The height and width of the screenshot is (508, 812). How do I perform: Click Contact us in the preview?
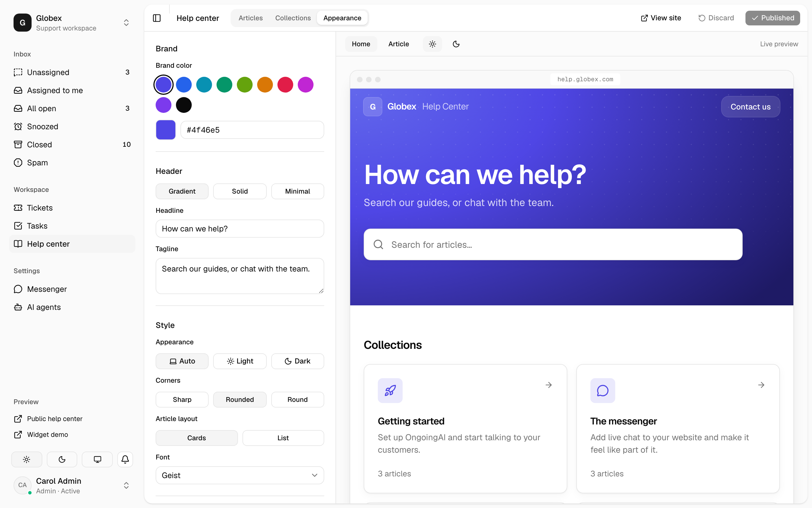click(750, 106)
